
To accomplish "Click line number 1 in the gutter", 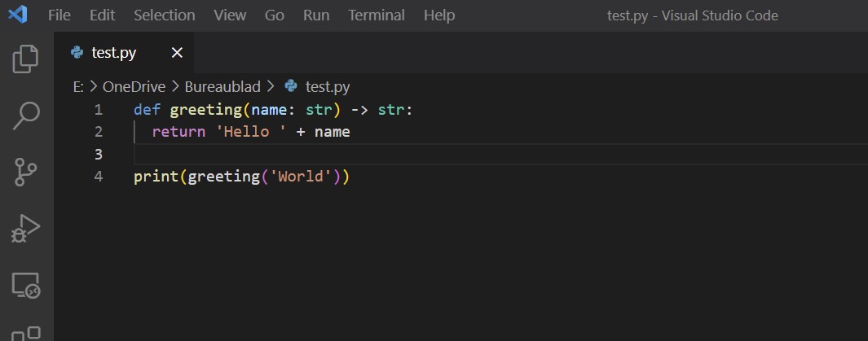I will point(98,110).
